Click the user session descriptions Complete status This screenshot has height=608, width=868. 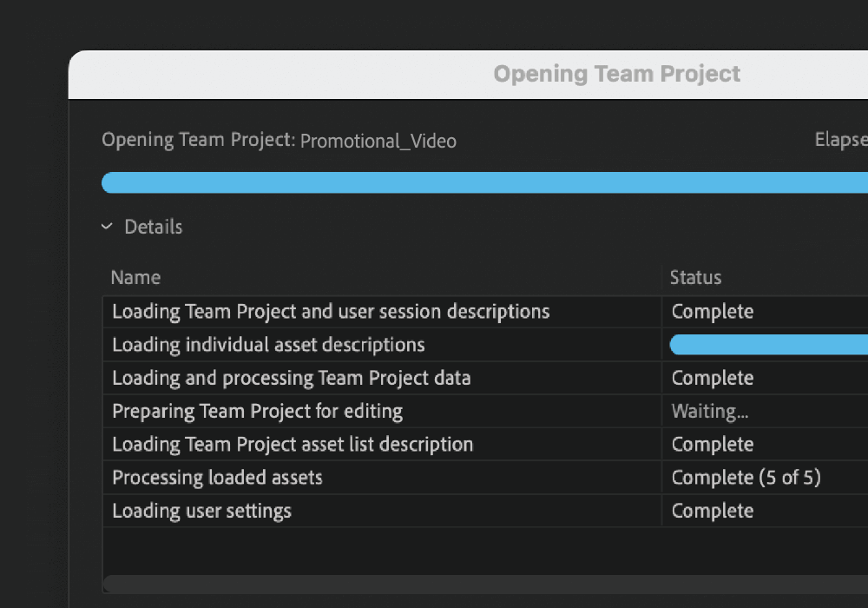(713, 312)
